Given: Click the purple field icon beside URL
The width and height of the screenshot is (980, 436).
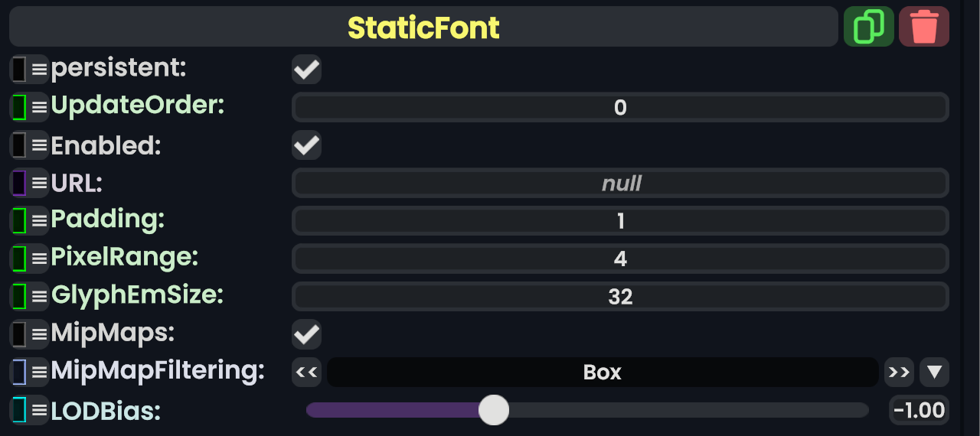Looking at the screenshot, I should [x=19, y=184].
